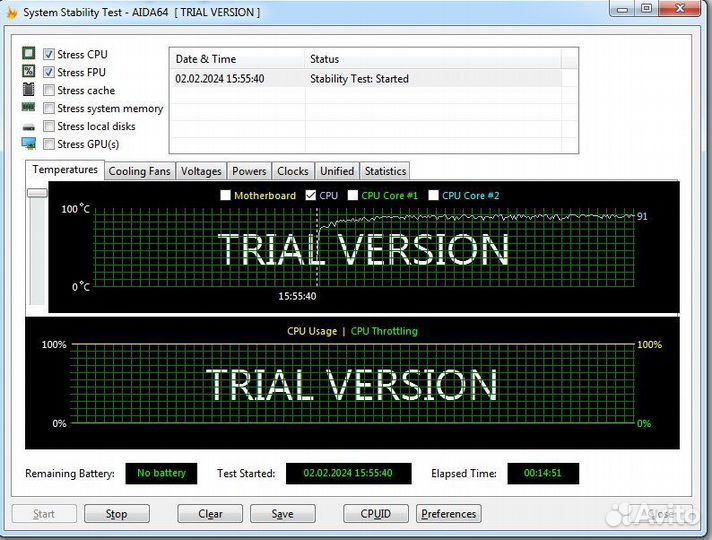This screenshot has width=712, height=540.
Task: Open the Voltages tab
Action: click(x=201, y=171)
